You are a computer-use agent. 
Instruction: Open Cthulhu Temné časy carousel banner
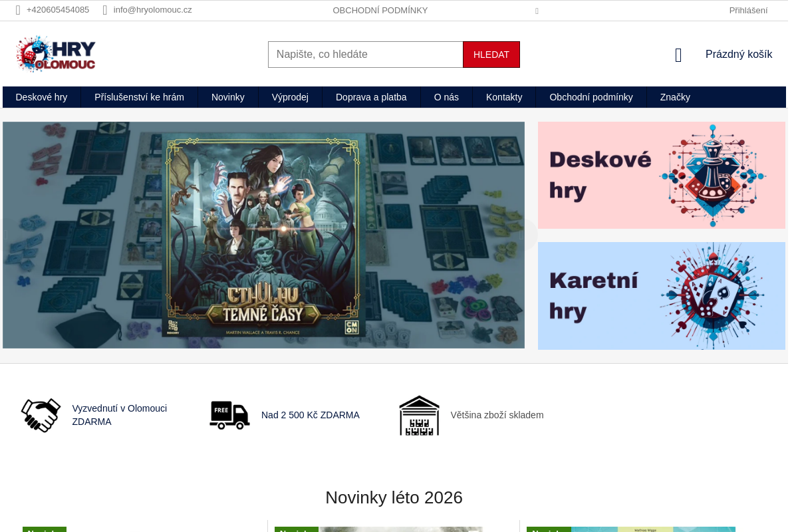click(x=263, y=235)
